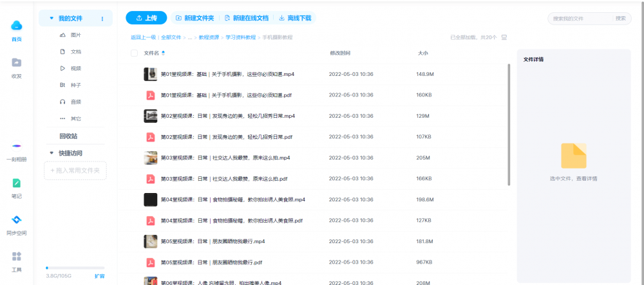Select the Bt 种子 torrents category
The image size is (644, 285).
70,86
